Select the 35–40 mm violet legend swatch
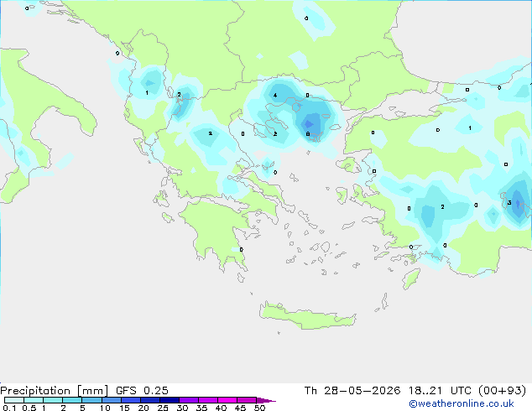532x411 pixels. pos(207,400)
